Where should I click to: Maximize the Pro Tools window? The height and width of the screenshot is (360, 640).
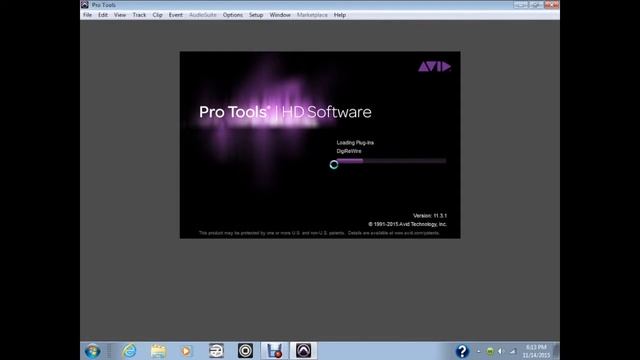click(536, 4)
